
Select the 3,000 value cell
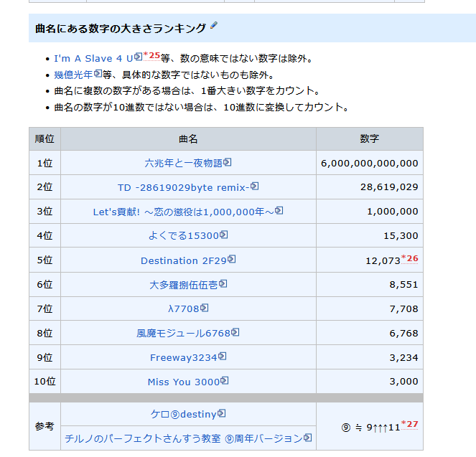pyautogui.click(x=370, y=382)
